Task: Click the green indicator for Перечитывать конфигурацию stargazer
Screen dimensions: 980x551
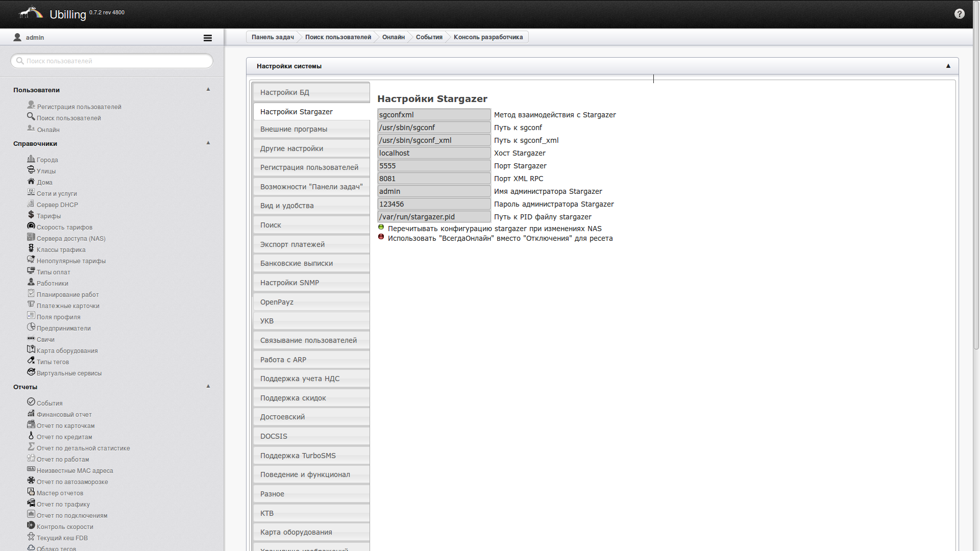Action: [381, 227]
